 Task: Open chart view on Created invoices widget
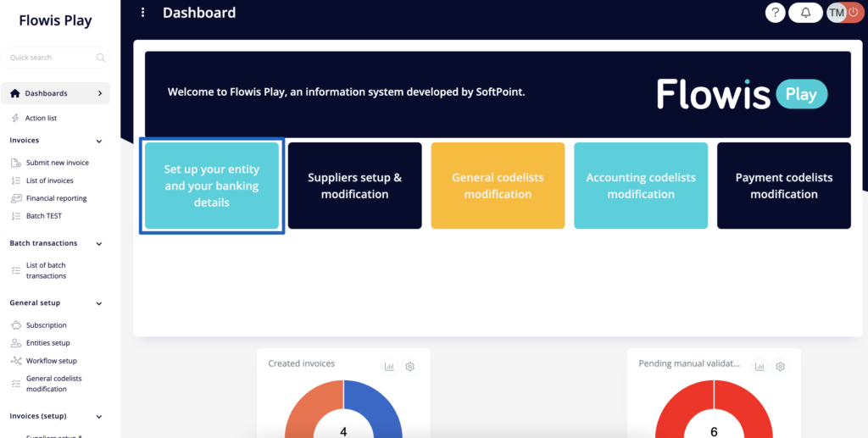pyautogui.click(x=390, y=366)
